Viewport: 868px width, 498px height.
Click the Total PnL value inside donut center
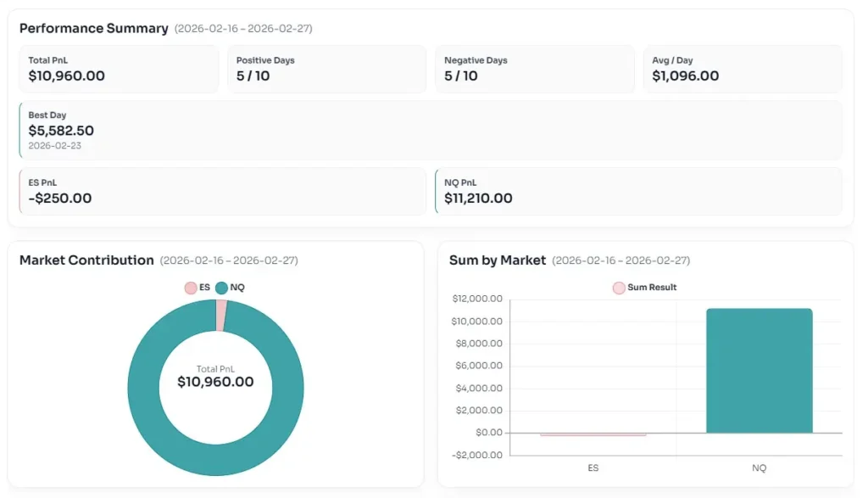pos(215,382)
